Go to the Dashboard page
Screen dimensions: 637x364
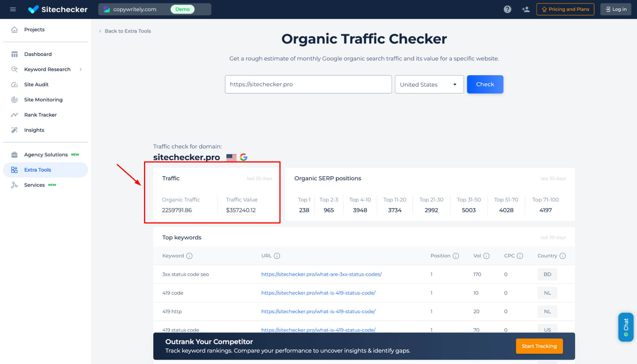38,54
